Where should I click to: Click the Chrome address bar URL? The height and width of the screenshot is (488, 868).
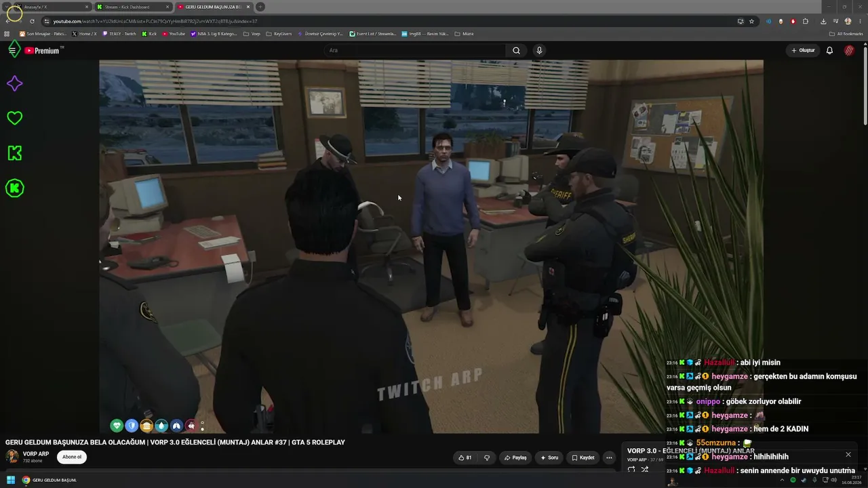pyautogui.click(x=155, y=21)
